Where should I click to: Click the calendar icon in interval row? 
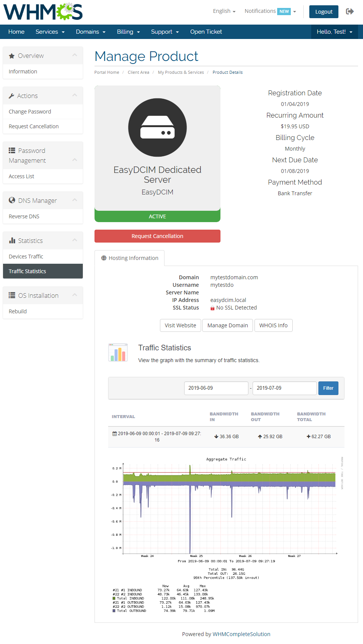[x=115, y=434]
